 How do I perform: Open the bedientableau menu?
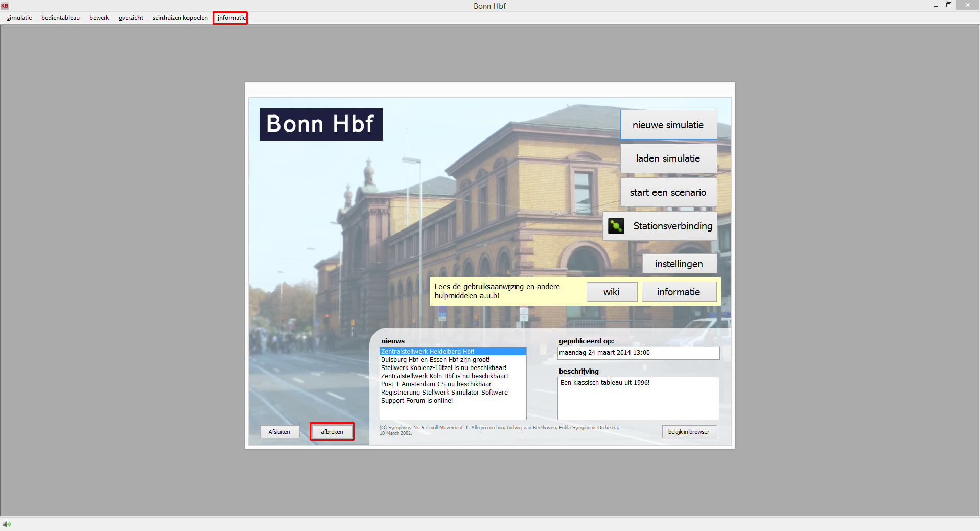60,18
